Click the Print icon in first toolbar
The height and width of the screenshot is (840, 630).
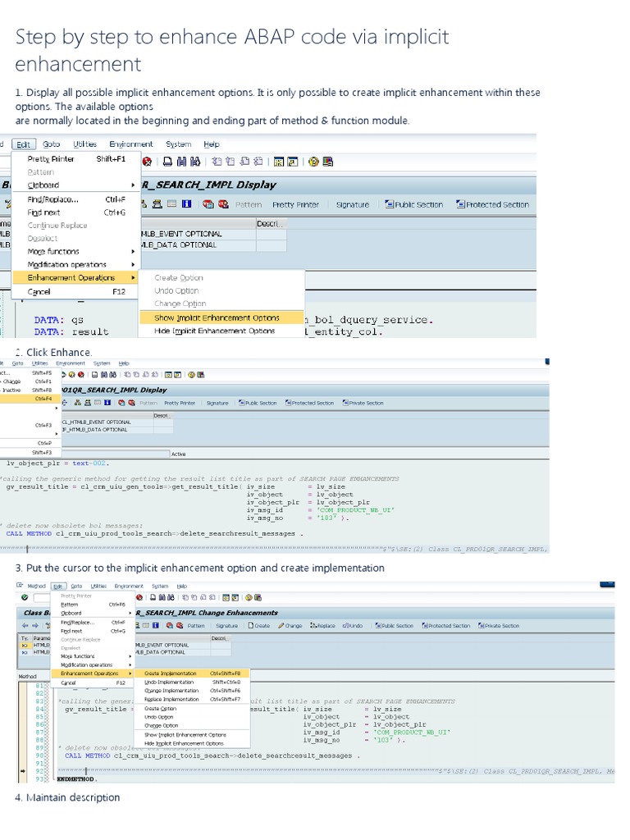(167, 162)
